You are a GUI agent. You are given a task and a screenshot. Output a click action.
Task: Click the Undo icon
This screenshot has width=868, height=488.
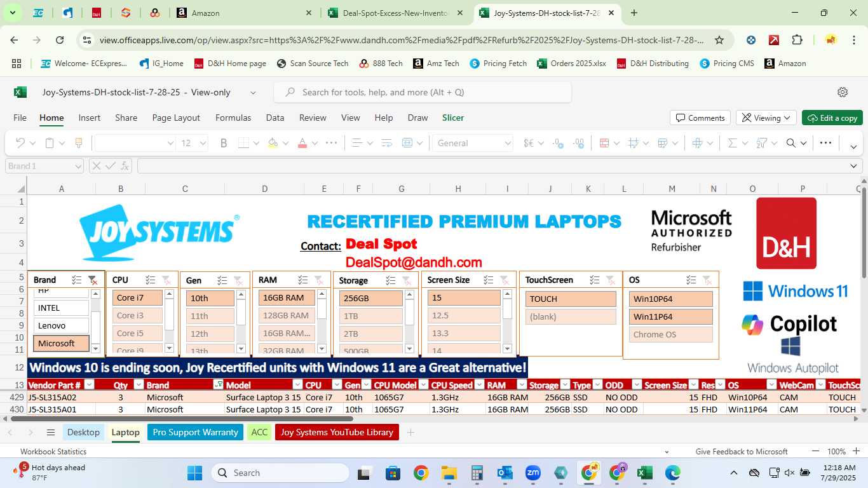[x=20, y=143]
